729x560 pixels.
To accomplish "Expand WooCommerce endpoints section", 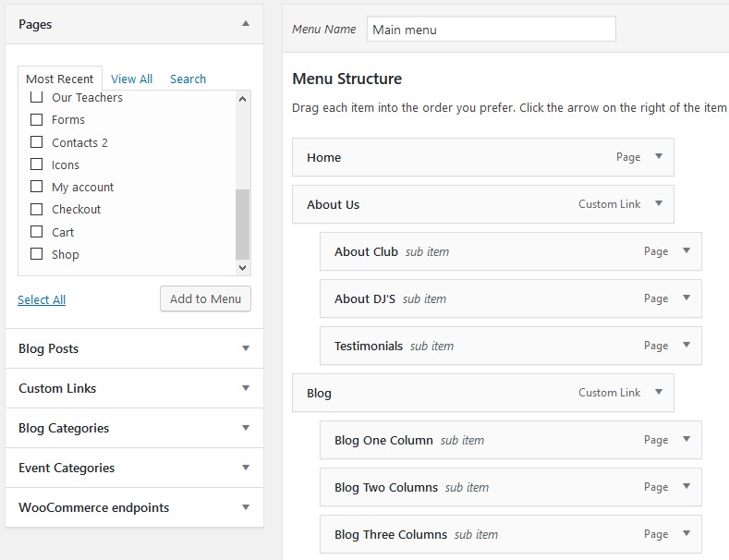I will [134, 507].
